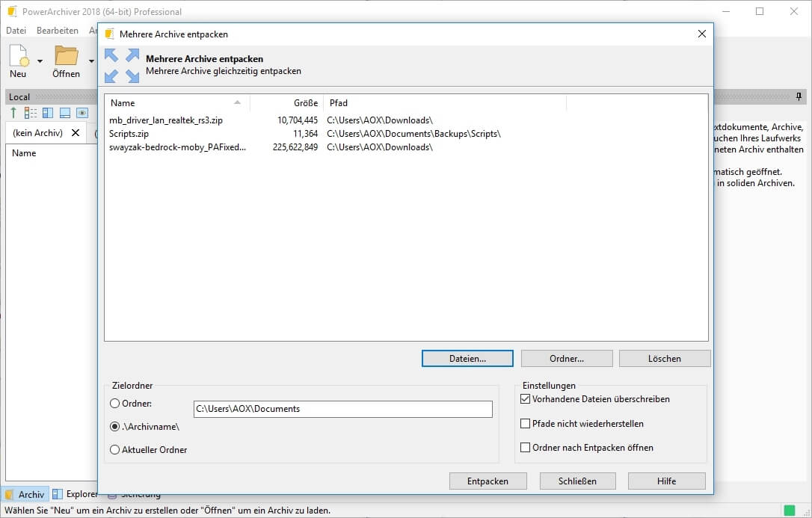
Task: Open the Datei menu
Action: [16, 31]
